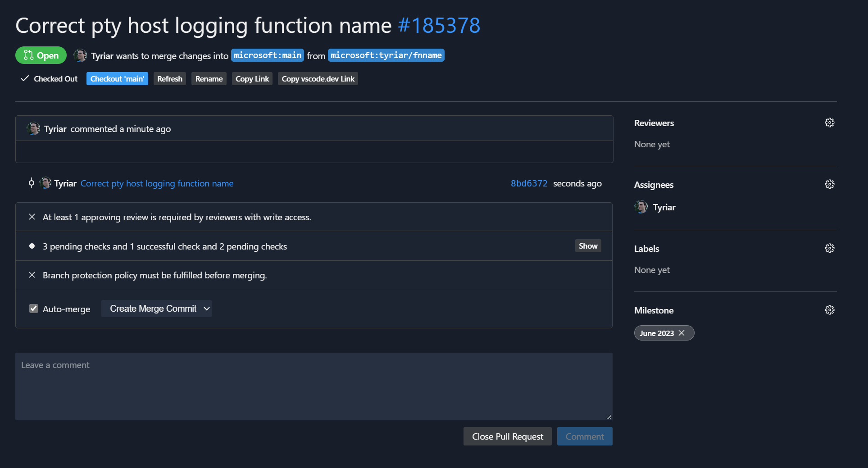
Task: Open commit 8bd6372
Action: coord(529,183)
